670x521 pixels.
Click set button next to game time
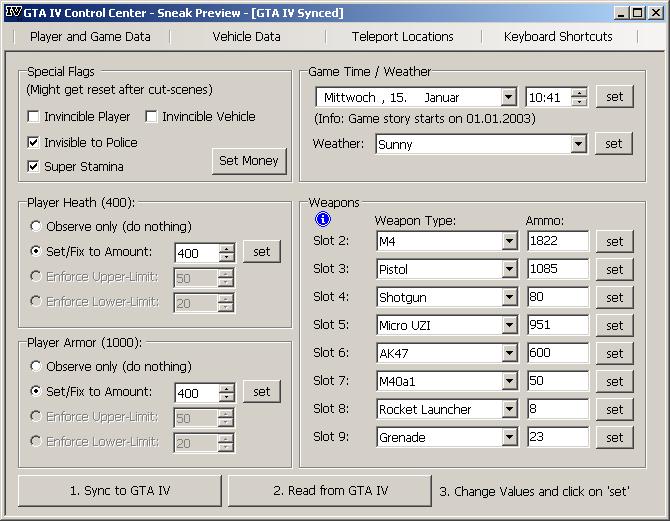[614, 97]
